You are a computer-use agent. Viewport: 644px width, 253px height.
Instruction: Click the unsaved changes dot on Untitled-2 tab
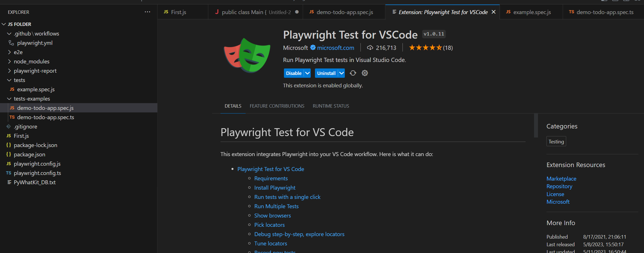pyautogui.click(x=297, y=12)
